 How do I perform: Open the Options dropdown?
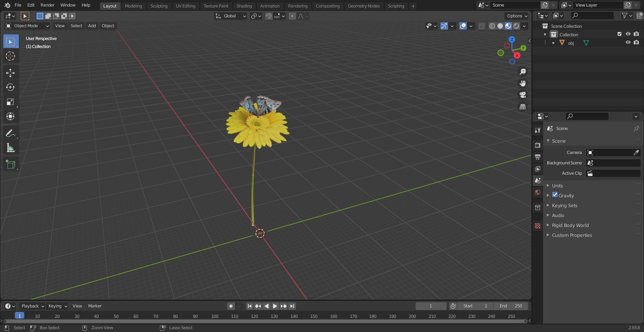coord(517,16)
